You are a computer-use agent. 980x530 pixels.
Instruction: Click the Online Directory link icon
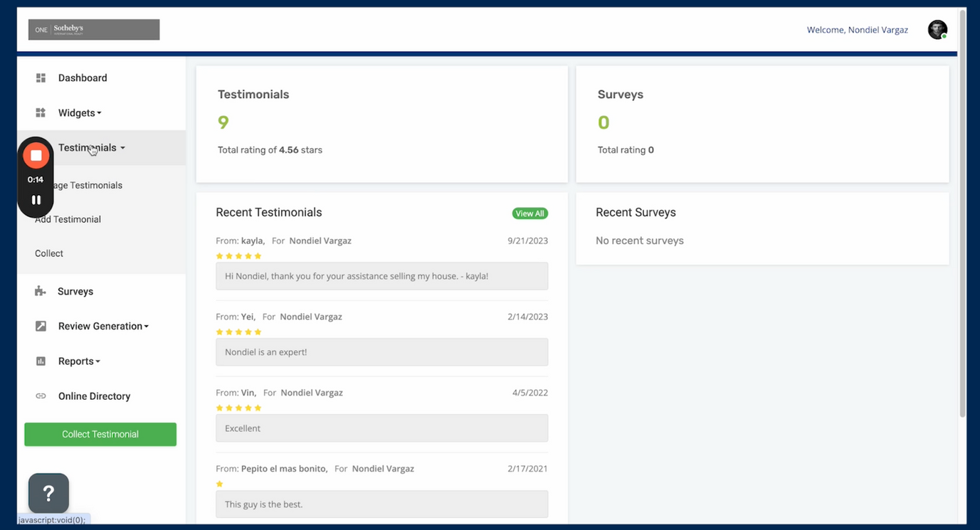pos(41,396)
